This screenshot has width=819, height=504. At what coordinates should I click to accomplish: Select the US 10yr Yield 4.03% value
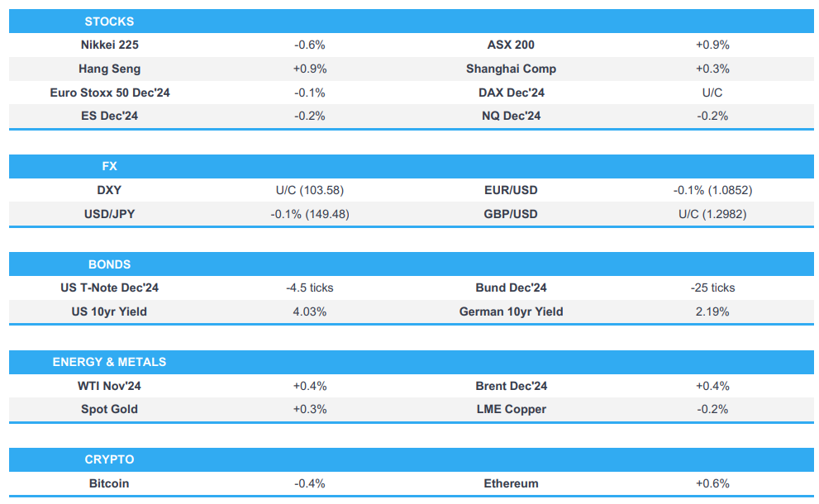point(310,311)
